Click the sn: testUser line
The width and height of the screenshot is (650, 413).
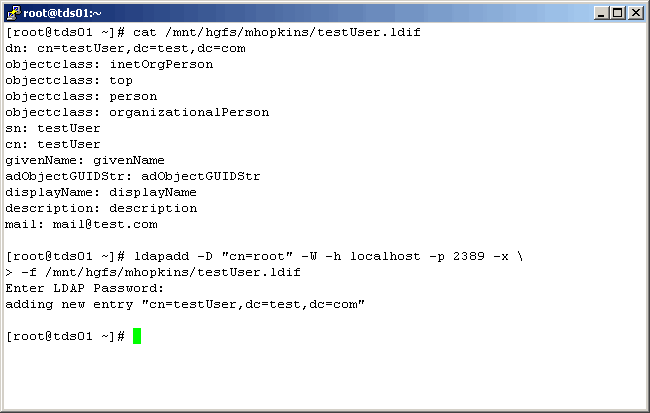[53, 128]
